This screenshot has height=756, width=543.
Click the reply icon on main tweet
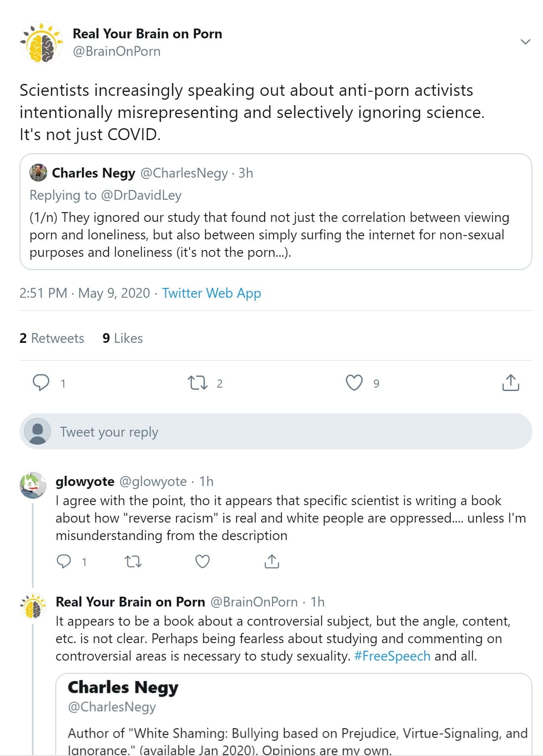pyautogui.click(x=41, y=382)
